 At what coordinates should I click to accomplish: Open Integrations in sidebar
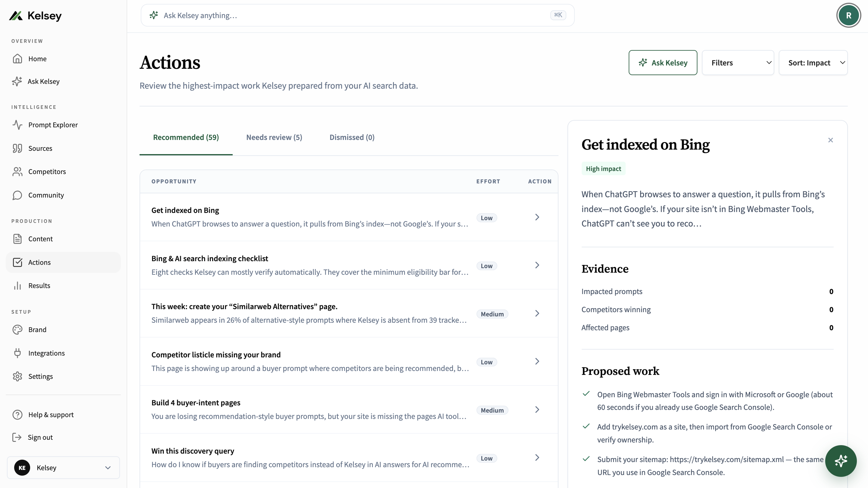pos(63,353)
